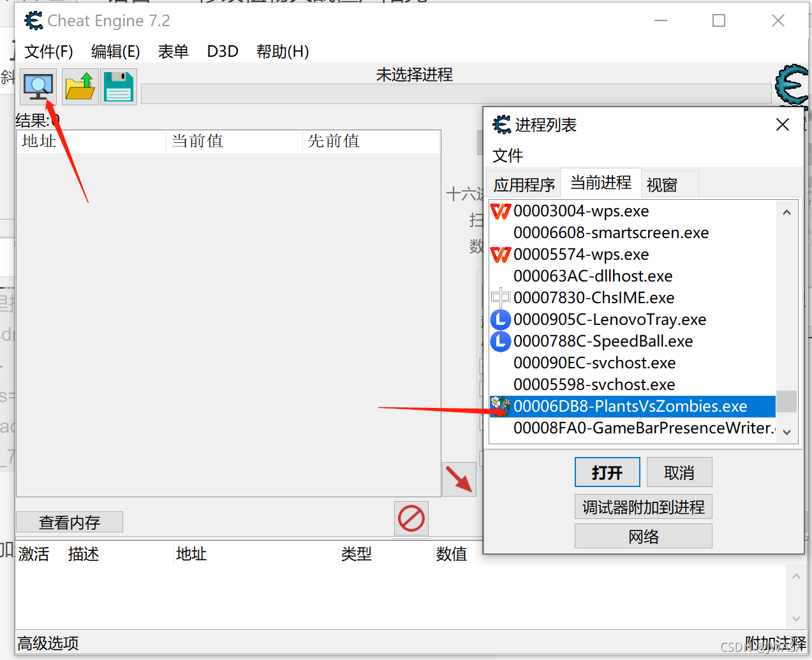Click the save floppy disk icon
This screenshot has width=812, height=660.
click(x=119, y=87)
